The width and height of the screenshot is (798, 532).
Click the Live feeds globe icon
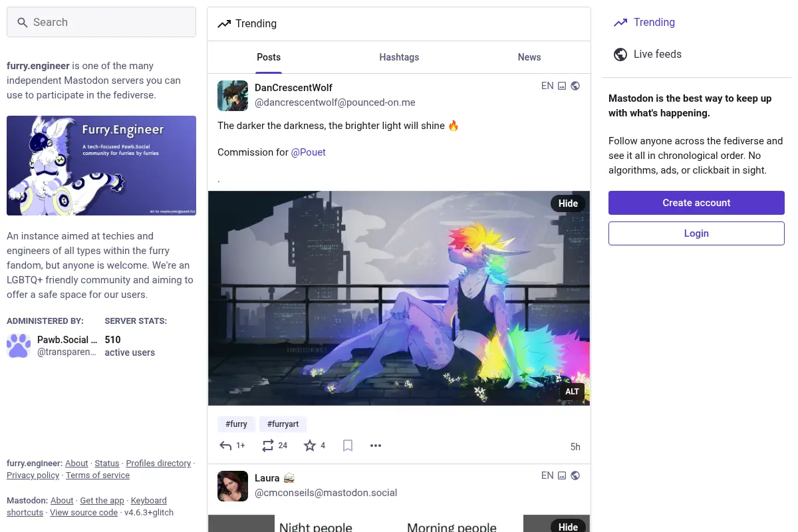click(620, 55)
